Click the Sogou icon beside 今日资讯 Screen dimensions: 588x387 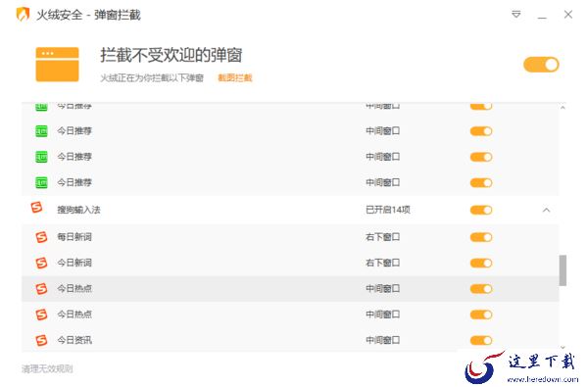[41, 340]
